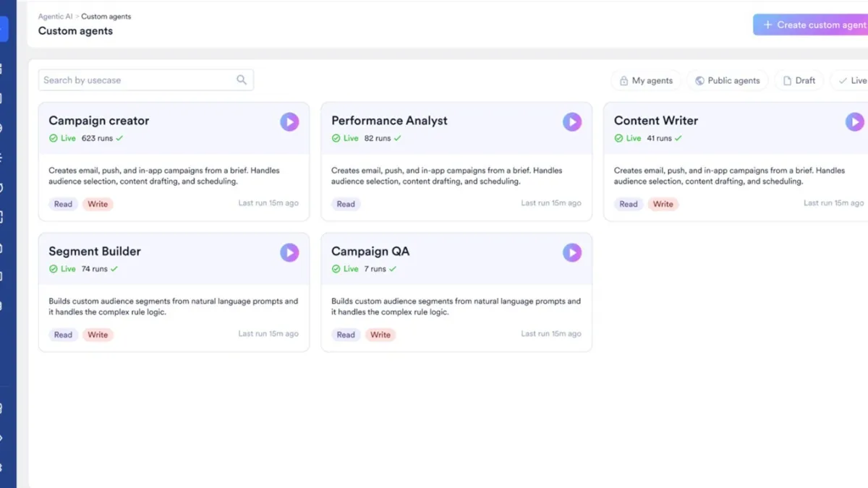Click the checkmark beside 74 runs
Image resolution: width=868 pixels, height=488 pixels.
(114, 269)
